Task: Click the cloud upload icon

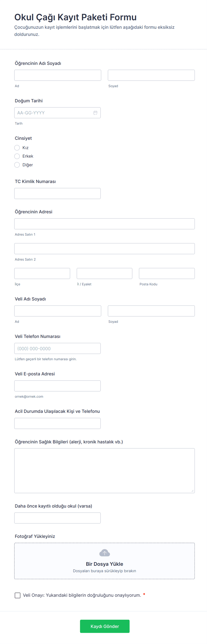Action: coord(104,553)
